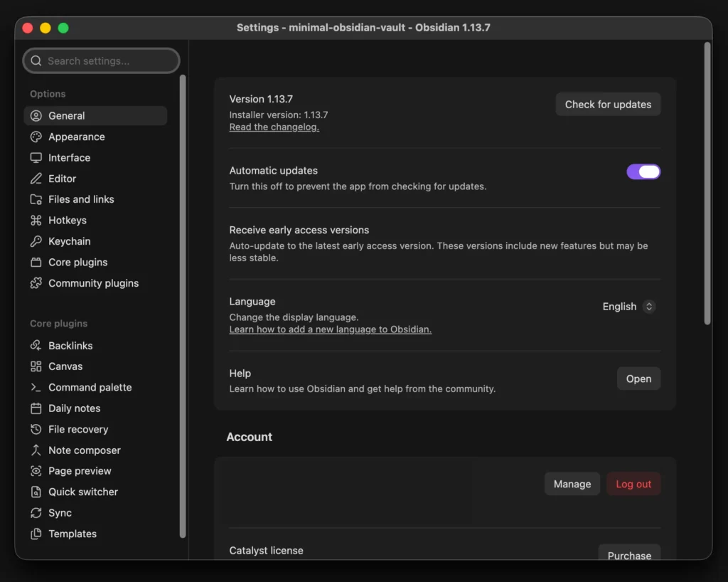
Task: Open Templates plugin settings
Action: tap(95, 533)
